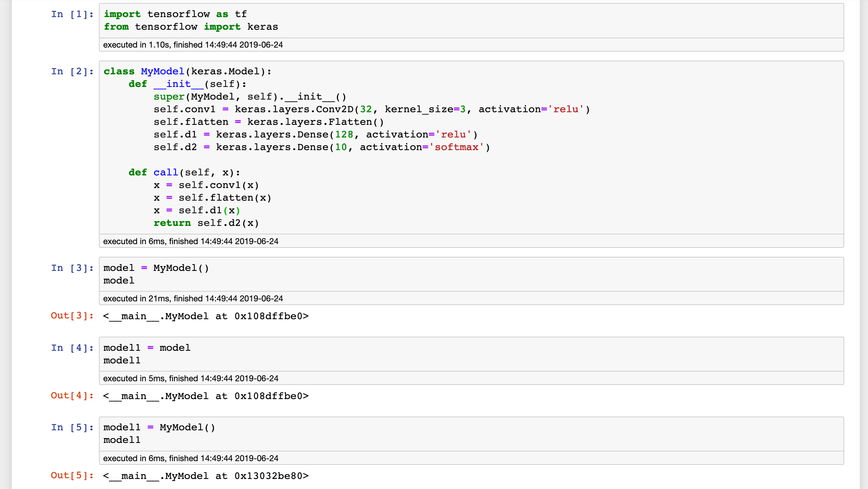Click the 'super(MyModel, self).__init__()' line
This screenshot has height=489, width=868.
[x=250, y=97]
